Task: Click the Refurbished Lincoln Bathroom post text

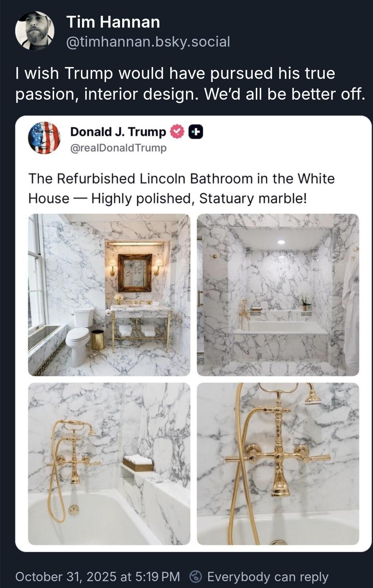Action: point(181,188)
